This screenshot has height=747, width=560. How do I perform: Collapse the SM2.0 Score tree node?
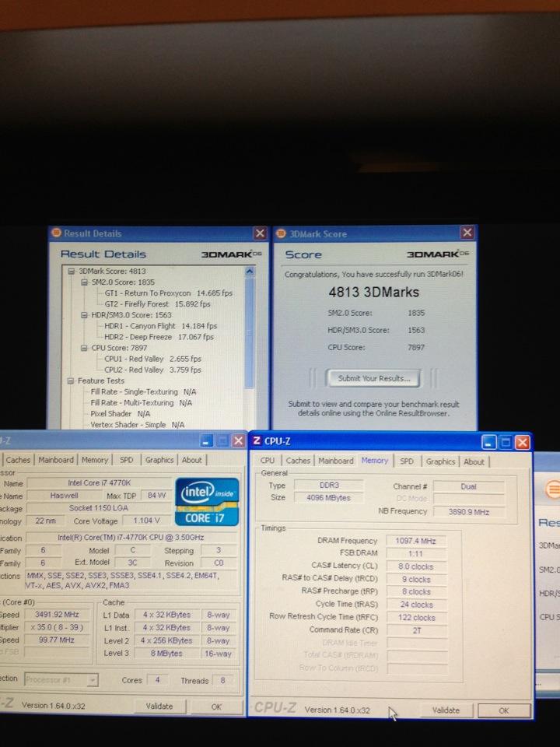[x=84, y=282]
